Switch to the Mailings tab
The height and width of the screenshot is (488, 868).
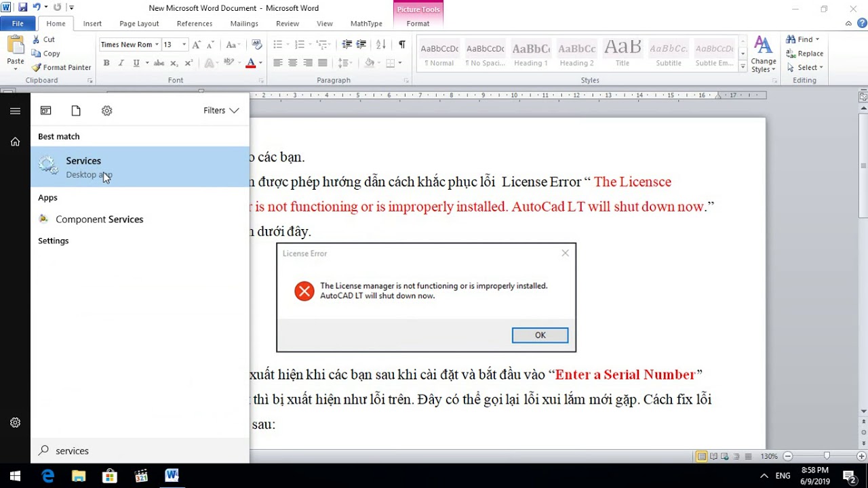click(244, 24)
